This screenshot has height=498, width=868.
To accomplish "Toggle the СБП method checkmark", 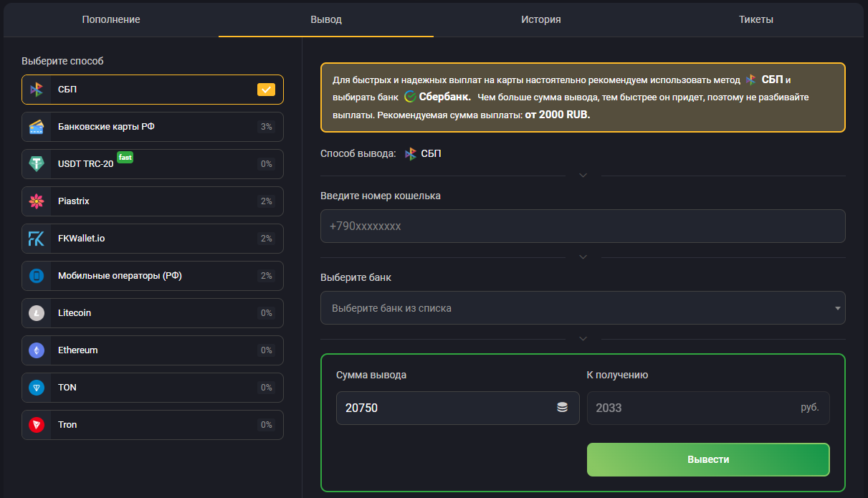I will coord(266,90).
